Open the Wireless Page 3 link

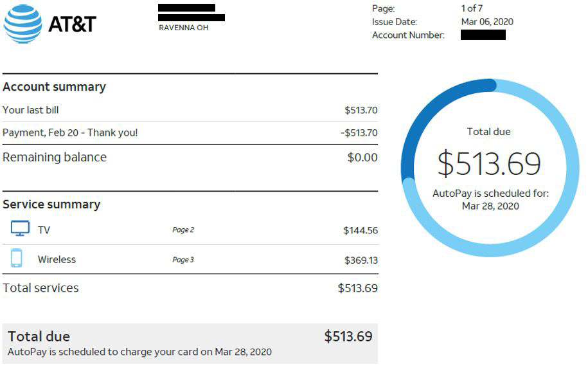[x=183, y=260]
